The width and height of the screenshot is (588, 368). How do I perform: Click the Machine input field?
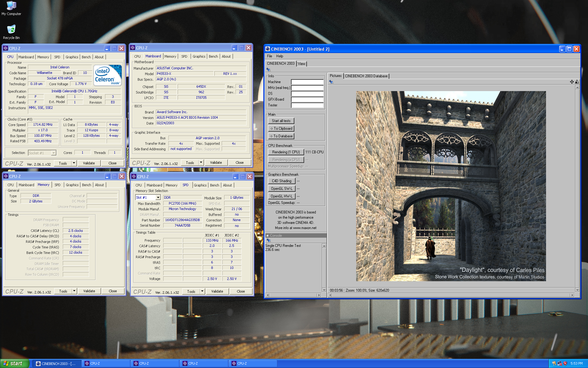pyautogui.click(x=307, y=82)
